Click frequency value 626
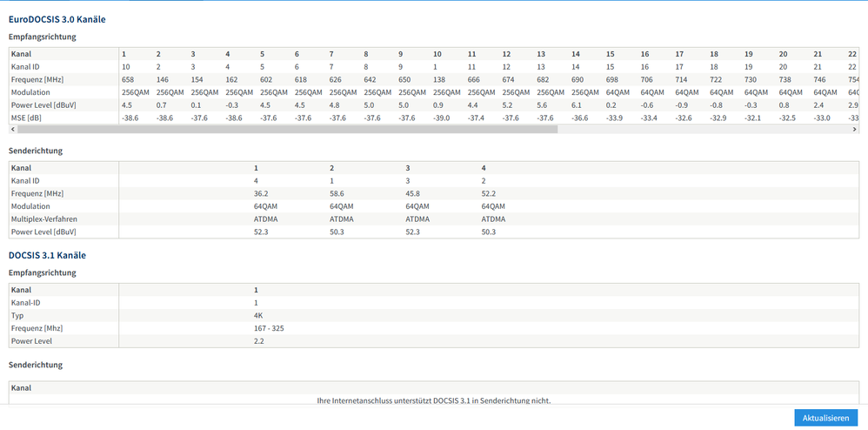Image resolution: width=868 pixels, height=430 pixels. pos(336,80)
